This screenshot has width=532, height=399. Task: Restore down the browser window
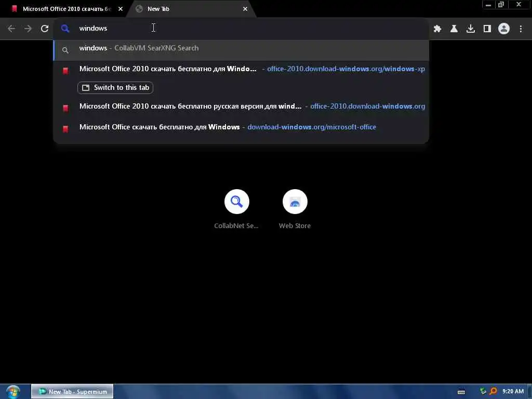501,5
